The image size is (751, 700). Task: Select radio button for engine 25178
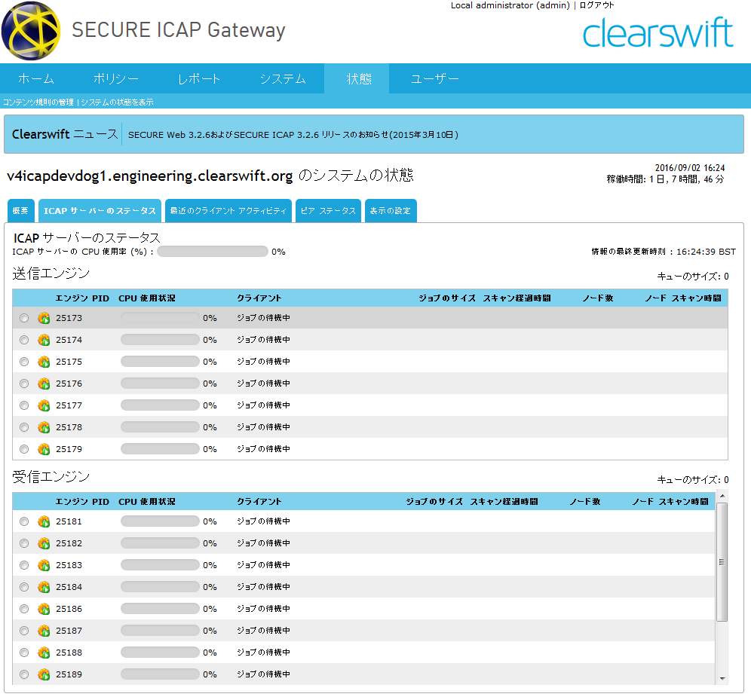coord(24,427)
